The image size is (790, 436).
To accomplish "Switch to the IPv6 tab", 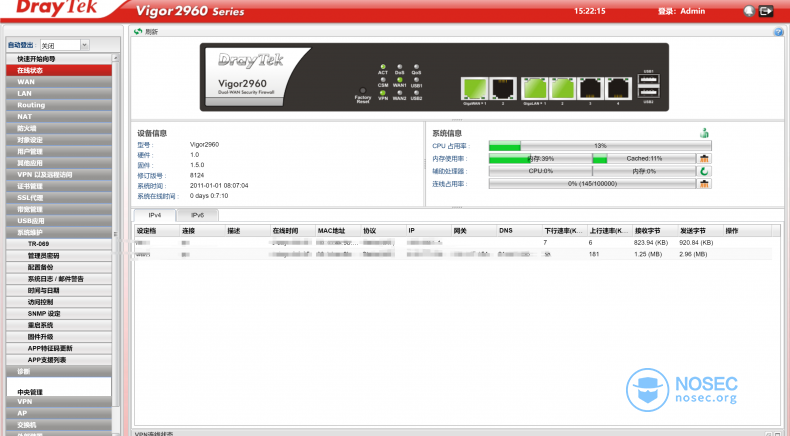I will coord(198,215).
